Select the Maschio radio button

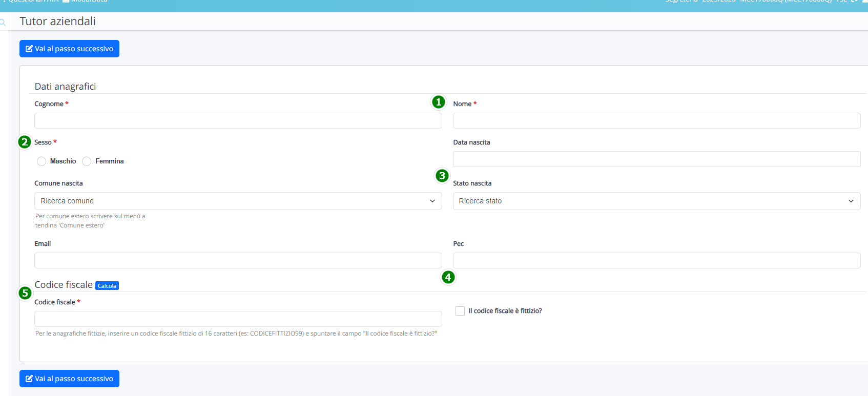click(x=42, y=161)
